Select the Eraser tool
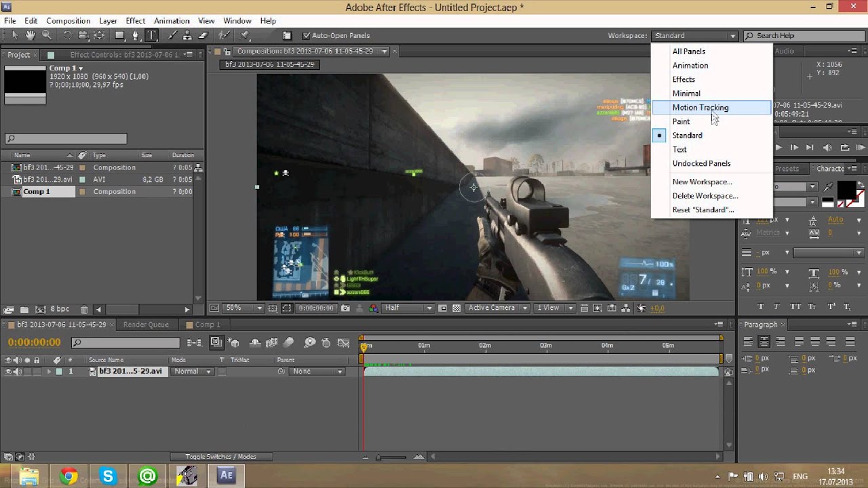Screen dimensions: 868x488 click(203, 35)
